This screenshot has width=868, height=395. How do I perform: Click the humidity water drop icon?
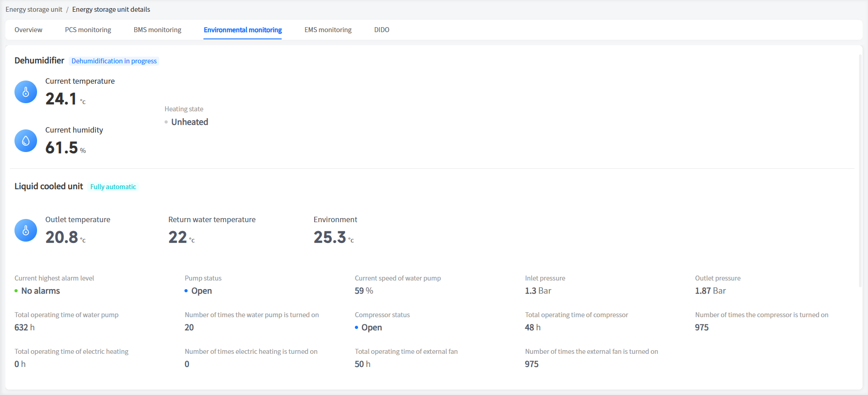click(x=26, y=141)
